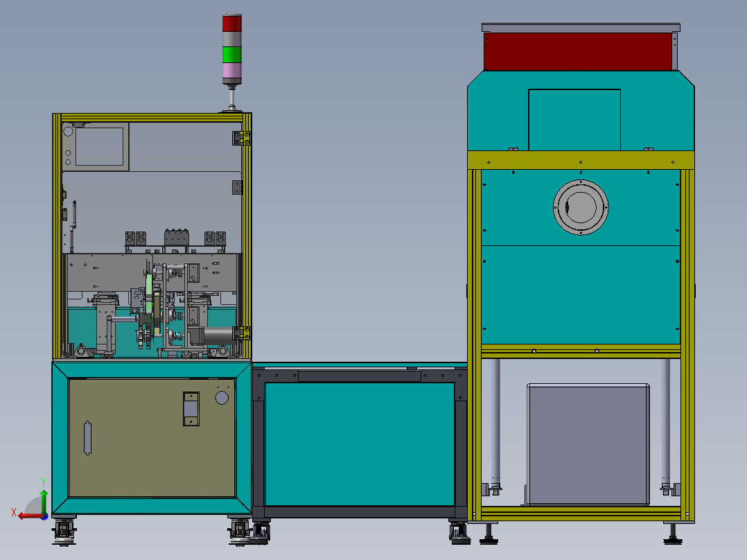Select the touchscreen HMI panel on the left machine
The image size is (747, 560).
100,147
